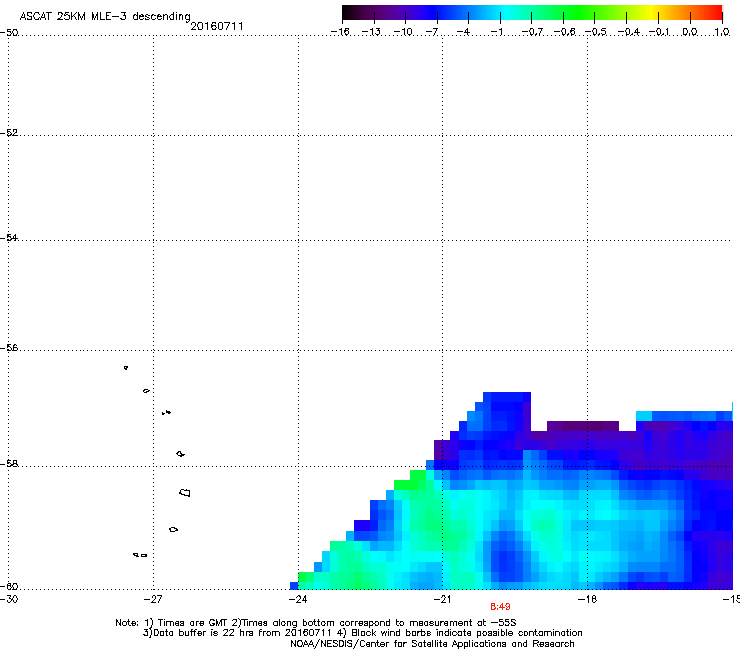
Task: Click the -1 color scale label
Action: click(497, 32)
